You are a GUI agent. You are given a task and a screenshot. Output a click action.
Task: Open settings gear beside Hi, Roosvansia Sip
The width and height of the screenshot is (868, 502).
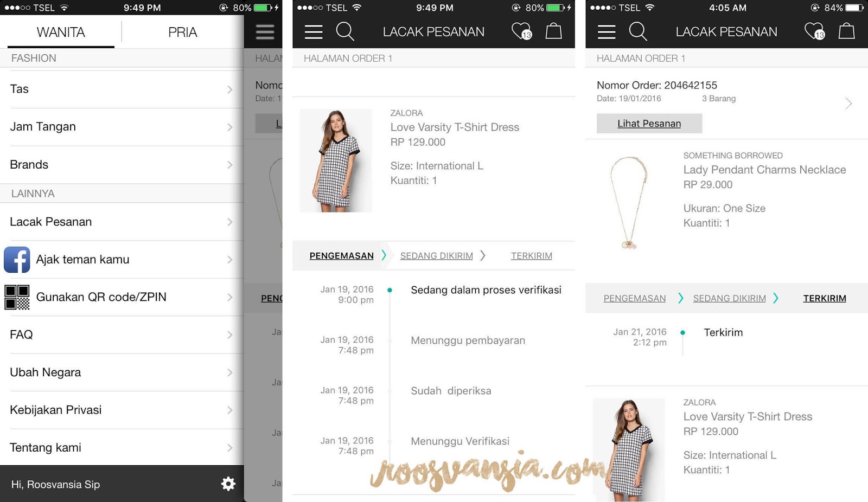[x=228, y=484]
